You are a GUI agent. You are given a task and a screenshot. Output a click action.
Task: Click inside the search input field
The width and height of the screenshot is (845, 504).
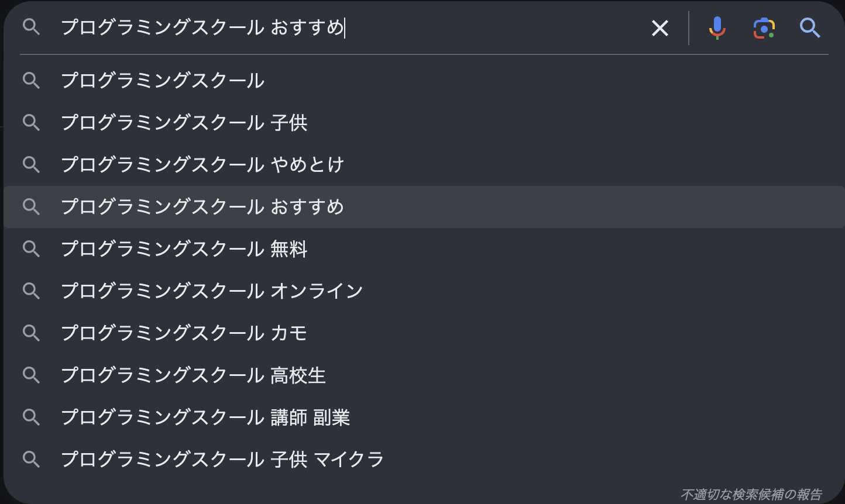tap(351, 27)
